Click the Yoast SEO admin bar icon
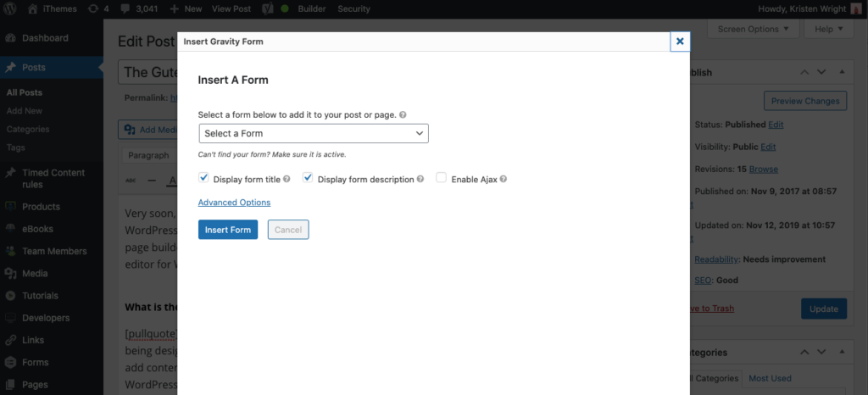Screen dimensions: 868x395 [x=270, y=8]
